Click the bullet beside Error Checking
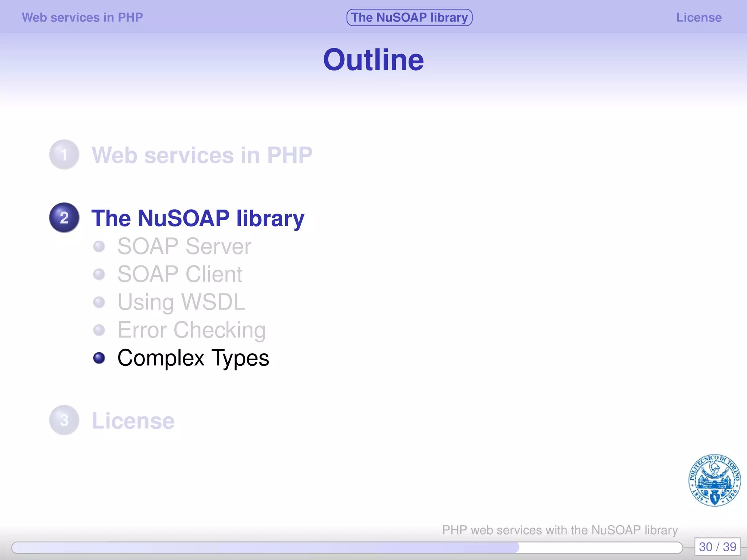Image resolution: width=747 pixels, height=560 pixels. [99, 330]
